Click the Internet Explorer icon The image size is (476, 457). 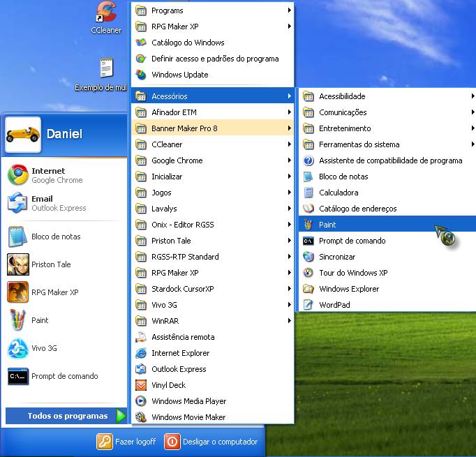click(x=141, y=353)
